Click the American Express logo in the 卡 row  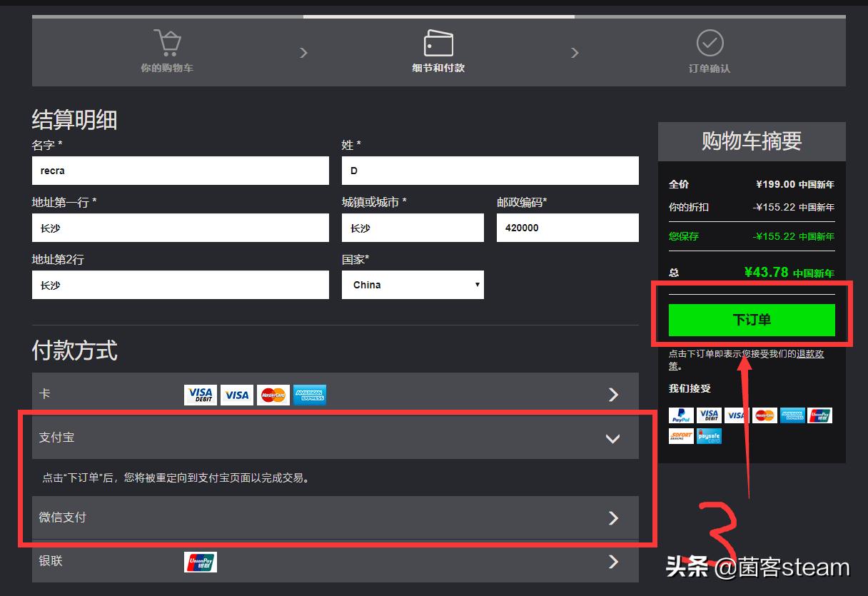[x=310, y=395]
